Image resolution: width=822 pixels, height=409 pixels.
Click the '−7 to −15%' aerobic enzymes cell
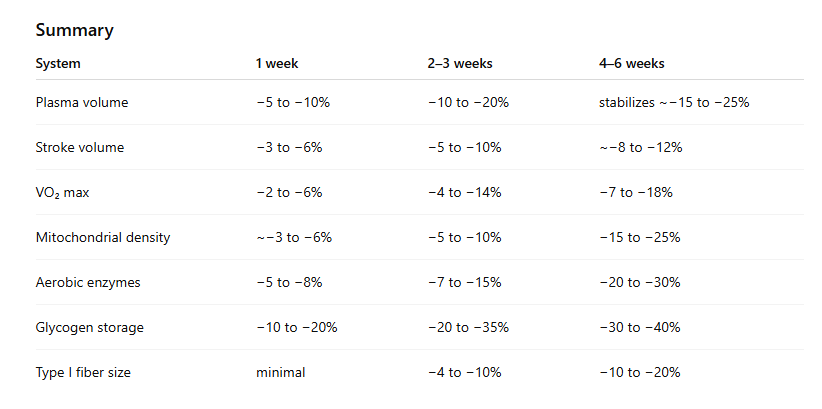tap(464, 282)
